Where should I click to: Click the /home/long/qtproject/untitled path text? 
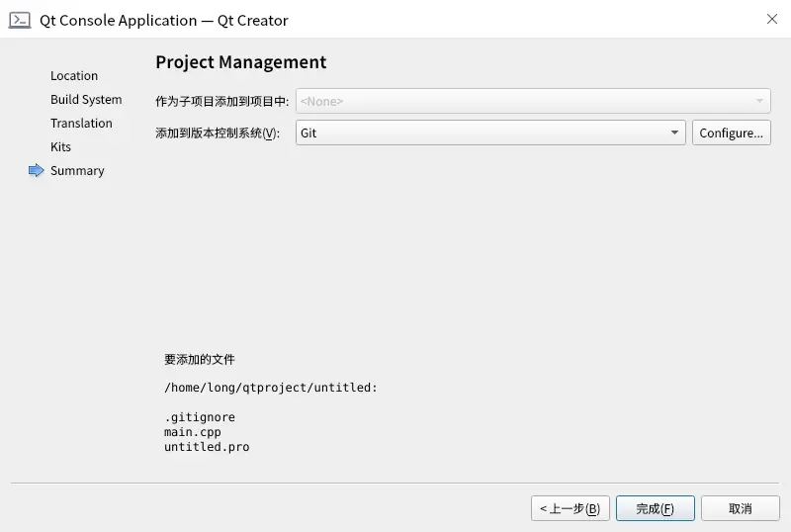tap(271, 388)
